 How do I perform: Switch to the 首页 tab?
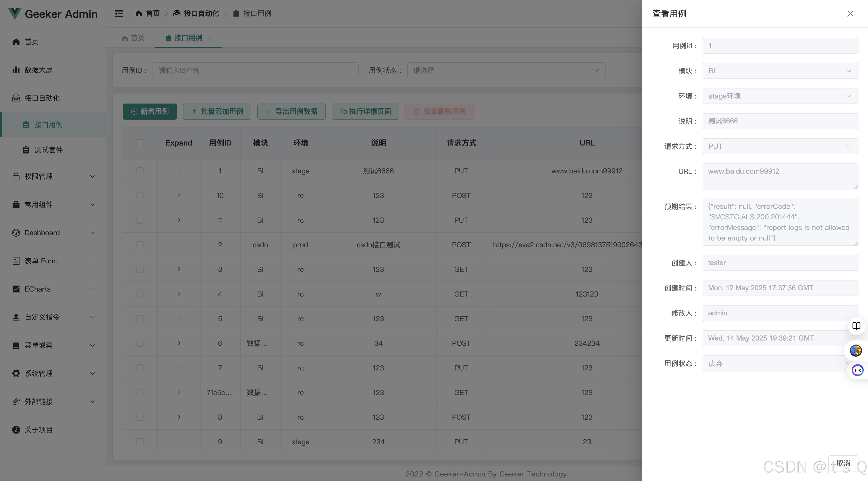tap(133, 38)
